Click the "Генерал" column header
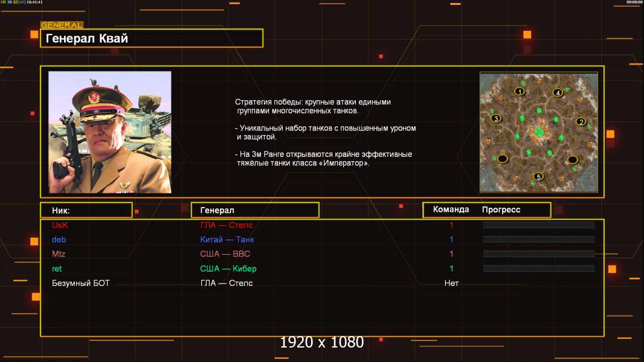 click(254, 211)
